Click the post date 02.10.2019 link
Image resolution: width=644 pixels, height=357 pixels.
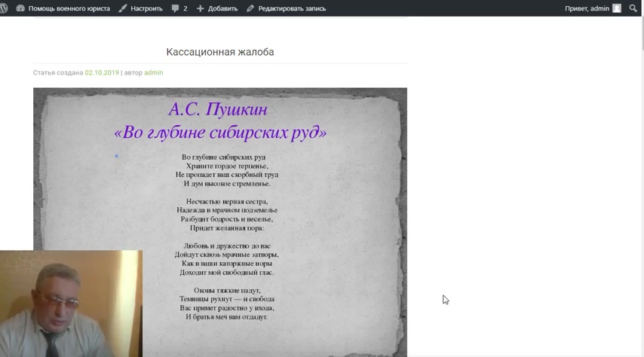coord(102,72)
